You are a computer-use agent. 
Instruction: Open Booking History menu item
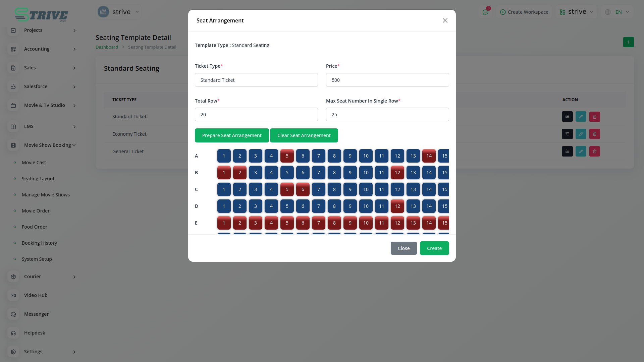tap(39, 243)
